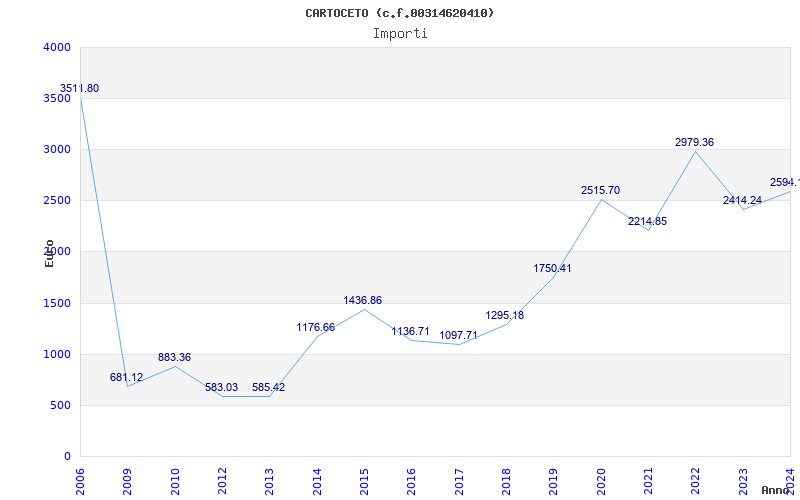
Task: Click the 4000 y-axis tick label
Action: 57,48
